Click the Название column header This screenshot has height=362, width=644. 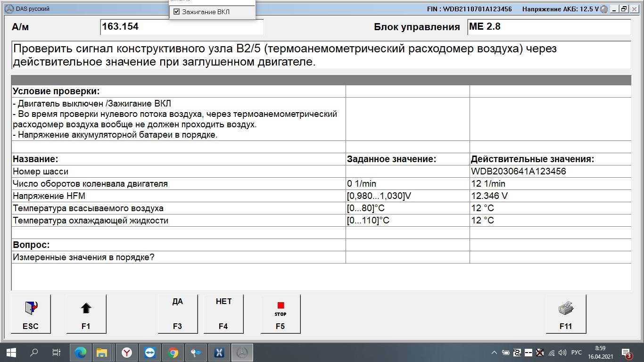35,159
